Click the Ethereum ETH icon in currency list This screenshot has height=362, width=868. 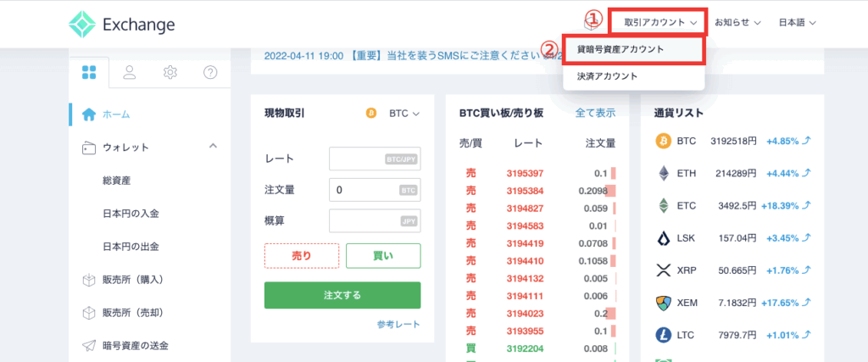663,173
